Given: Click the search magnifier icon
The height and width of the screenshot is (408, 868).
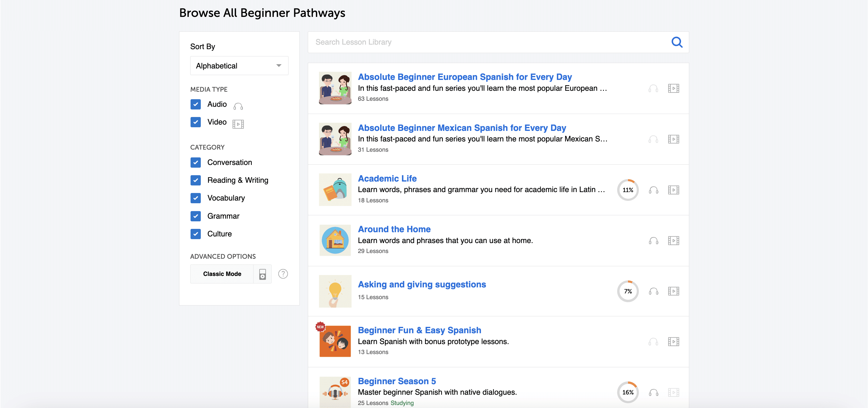Looking at the screenshot, I should tap(677, 42).
